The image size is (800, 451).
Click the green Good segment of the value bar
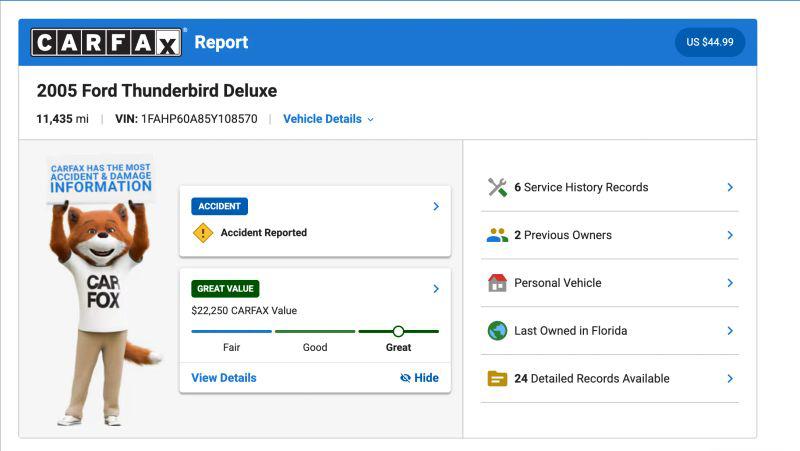point(315,332)
